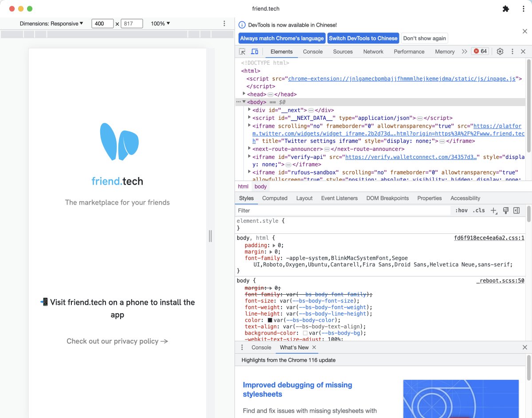The image size is (532, 418).
Task: Click the 64 errors badge
Action: pyautogui.click(x=480, y=51)
